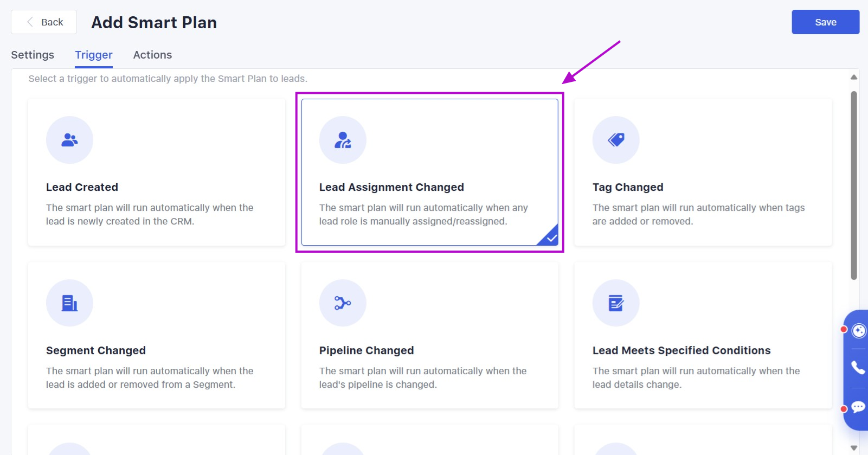Switch to the Actions tab
This screenshot has width=868, height=455.
[x=152, y=55]
